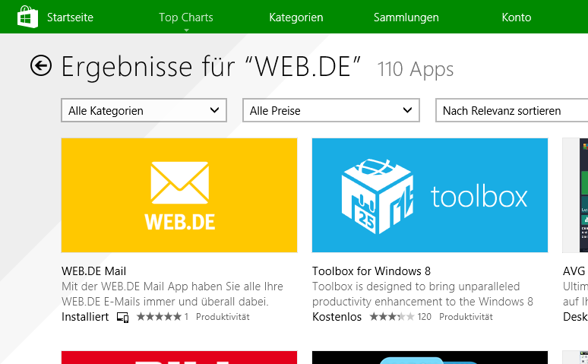Open the Konto menu
The height and width of the screenshot is (364, 588).
[517, 17]
